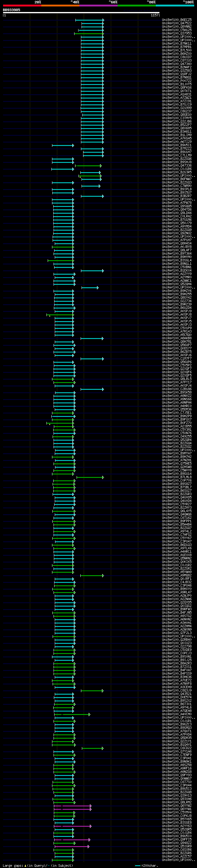Select hit UniRef100_A8AKB8
The width and height of the screenshot is (197, 868).
177,338
